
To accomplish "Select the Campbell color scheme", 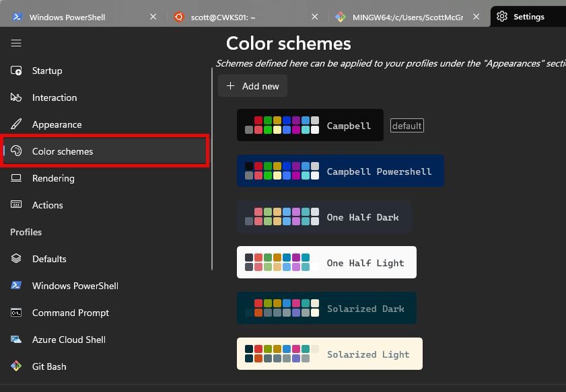I will click(310, 125).
